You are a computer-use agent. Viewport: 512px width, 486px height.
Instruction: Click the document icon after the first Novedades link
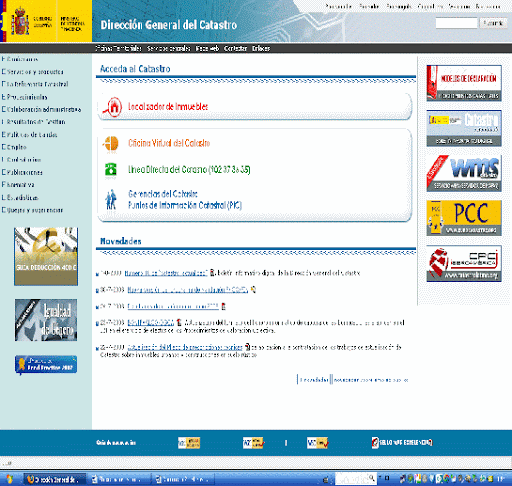(212, 273)
